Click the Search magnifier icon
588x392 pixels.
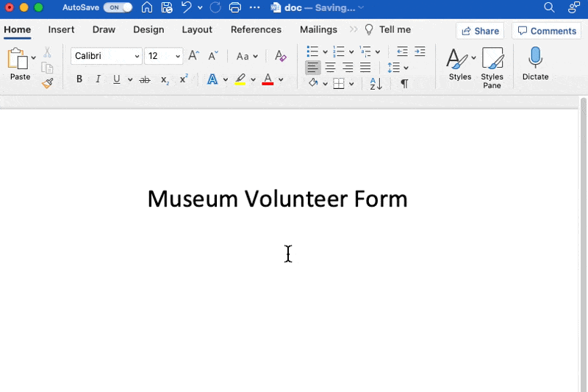[x=549, y=8]
